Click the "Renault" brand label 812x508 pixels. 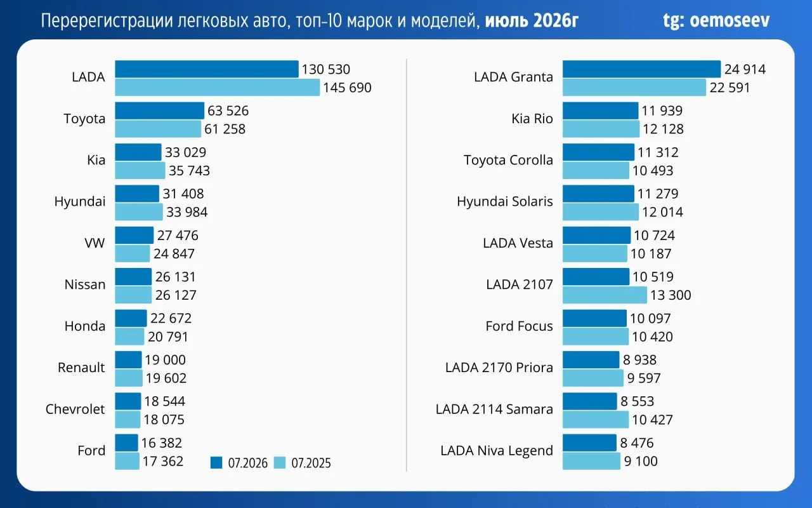(x=81, y=368)
